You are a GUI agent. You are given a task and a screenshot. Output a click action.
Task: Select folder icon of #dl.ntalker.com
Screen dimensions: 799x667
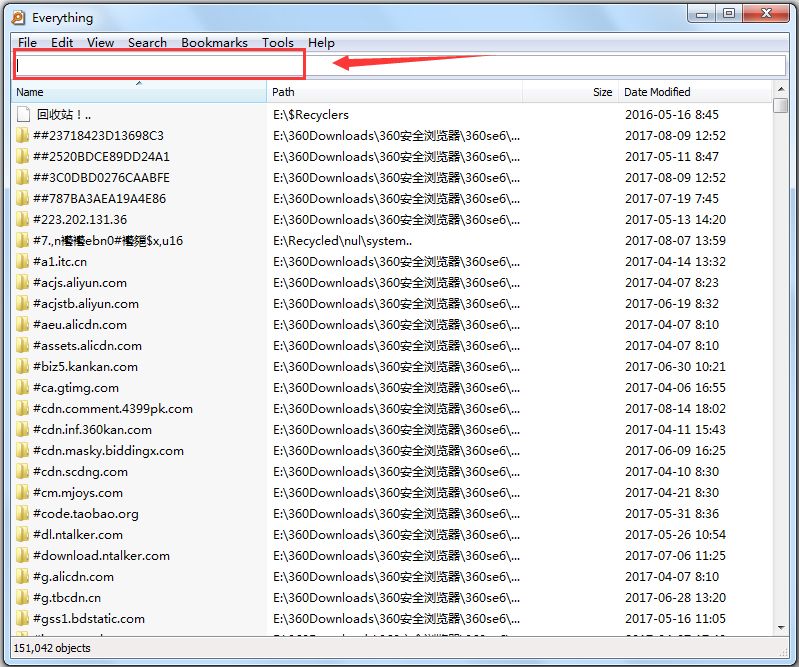pos(22,535)
